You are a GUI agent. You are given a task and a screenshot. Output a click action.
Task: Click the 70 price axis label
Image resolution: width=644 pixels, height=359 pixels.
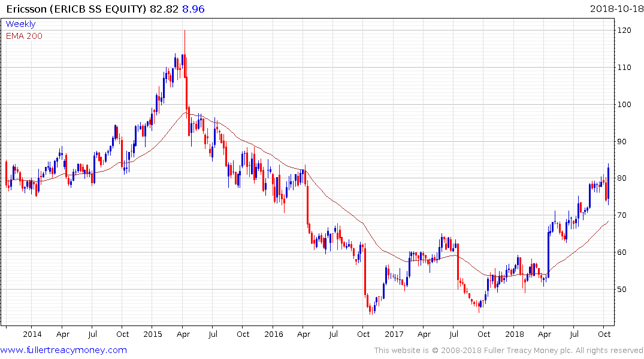point(622,215)
